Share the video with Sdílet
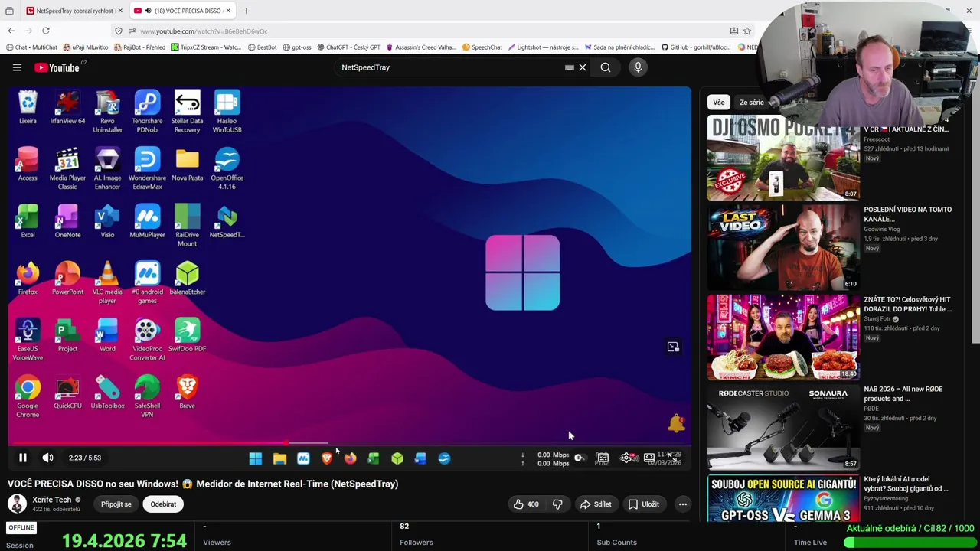This screenshot has height=551, width=980. (x=596, y=504)
